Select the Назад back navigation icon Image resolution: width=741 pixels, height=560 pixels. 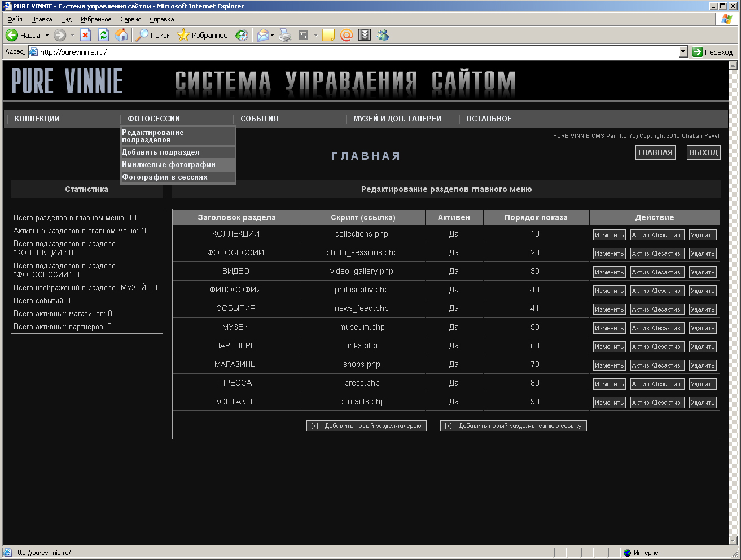click(11, 35)
